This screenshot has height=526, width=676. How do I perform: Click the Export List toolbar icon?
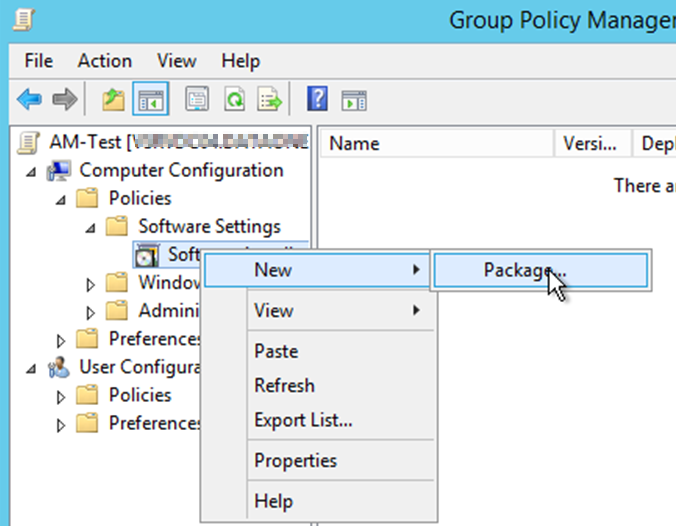tap(270, 99)
